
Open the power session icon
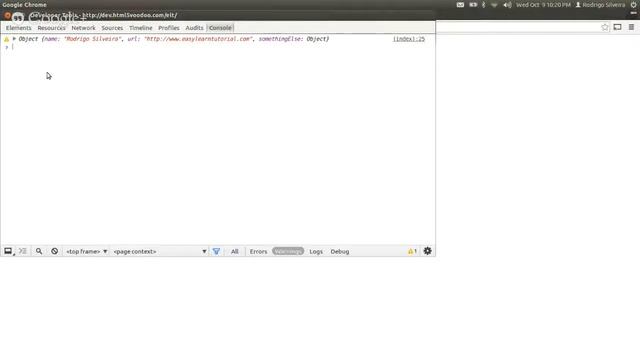(633, 5)
